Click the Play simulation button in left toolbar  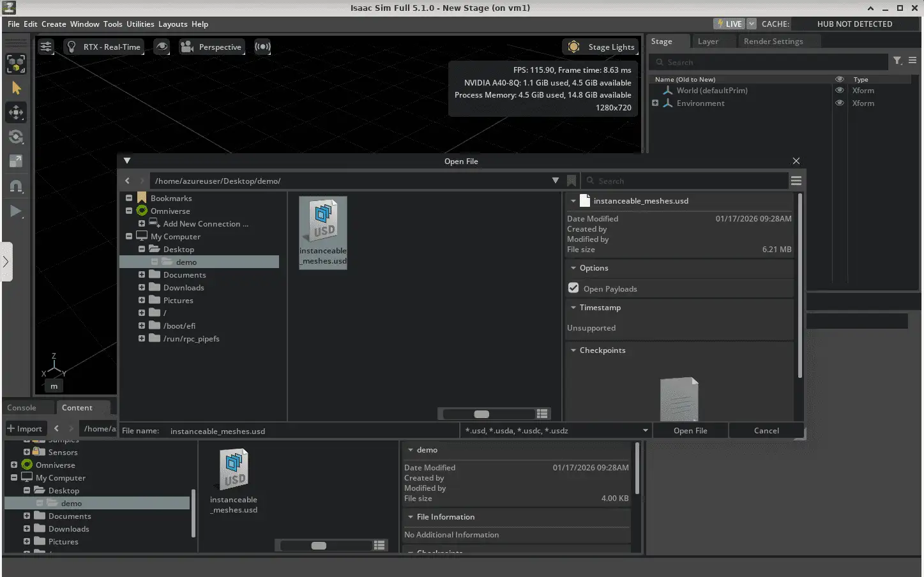(16, 211)
